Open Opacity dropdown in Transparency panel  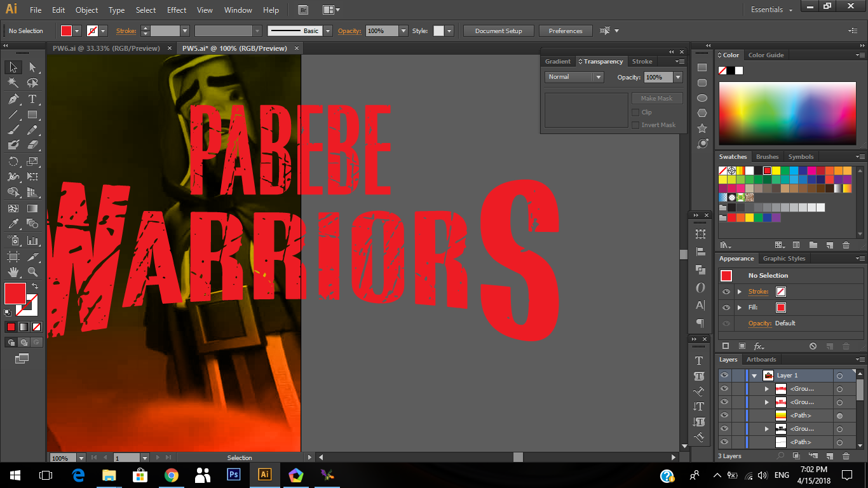[x=678, y=77]
